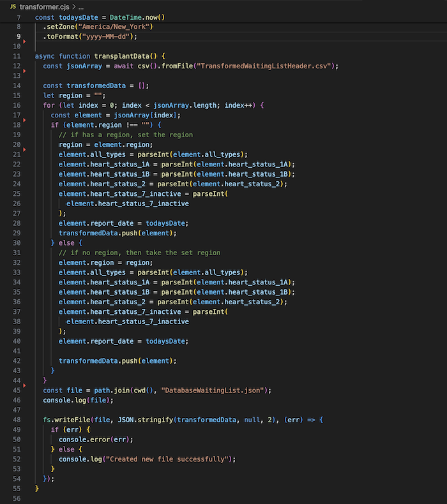Image resolution: width=447 pixels, height=504 pixels.
Task: Click red deletion marker below line 20
Action: (x=24, y=150)
